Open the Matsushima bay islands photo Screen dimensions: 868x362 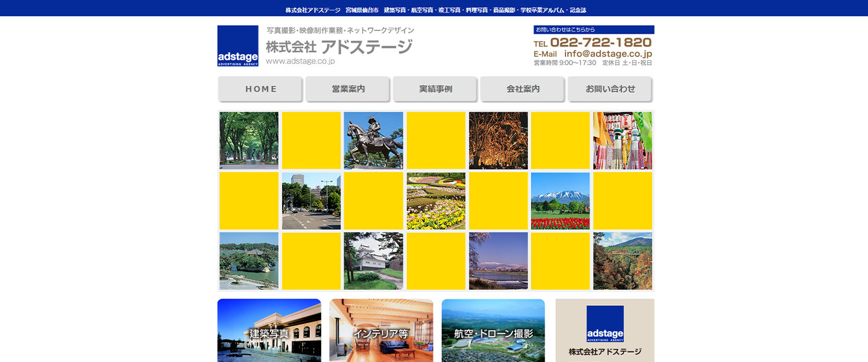249,261
